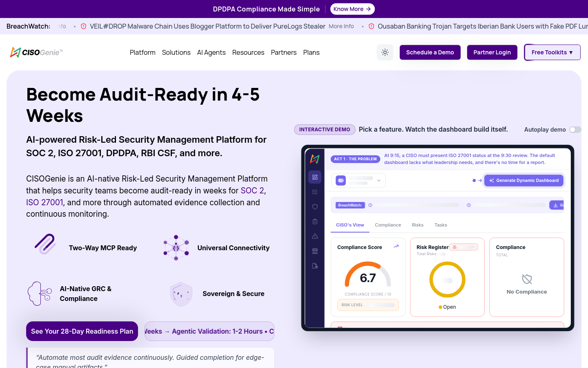Follow the ISO 27001 link

[x=45, y=202]
